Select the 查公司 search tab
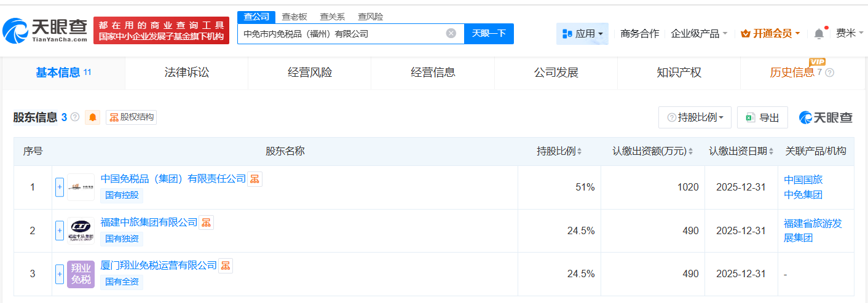The image size is (868, 303). tap(256, 17)
